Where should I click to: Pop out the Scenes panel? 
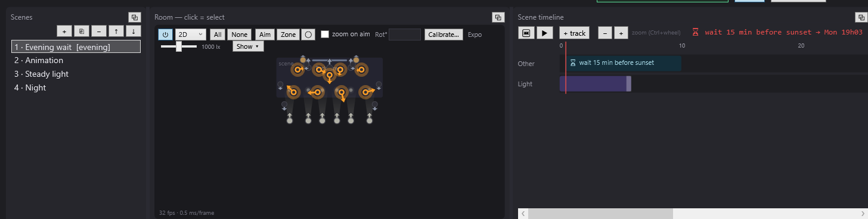(135, 17)
